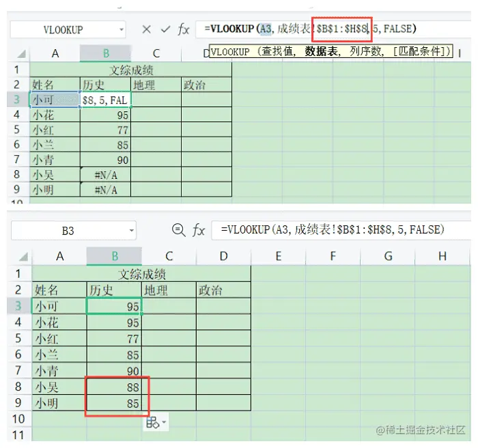Click [匹配条件] argument in VLOOKUP function tooltip

click(x=419, y=51)
